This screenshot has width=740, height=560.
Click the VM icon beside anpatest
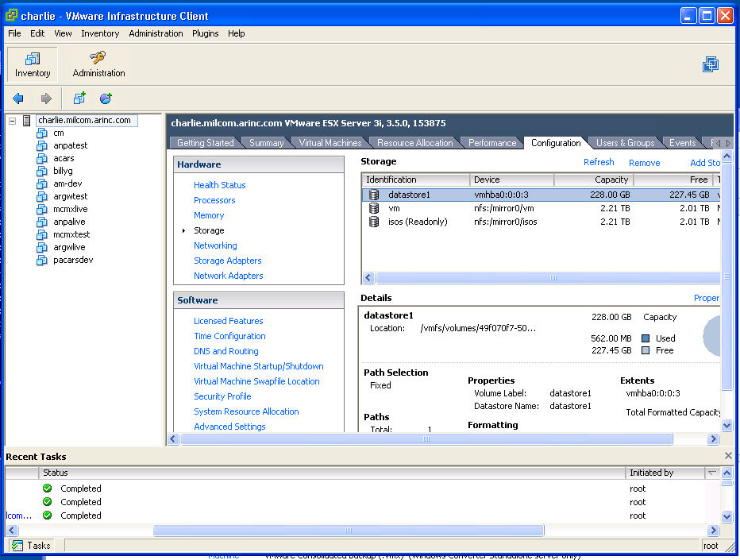click(42, 145)
